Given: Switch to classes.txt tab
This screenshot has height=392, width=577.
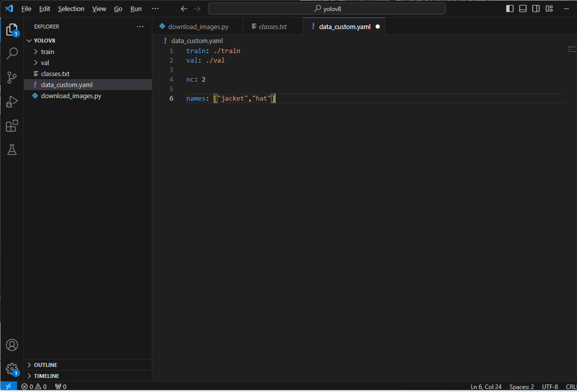Looking at the screenshot, I should click(272, 27).
